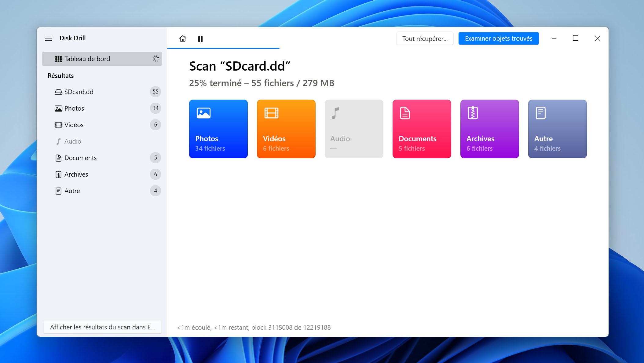This screenshot has height=363, width=644.
Task: Click the 6 count badge for Archives
Action: pos(156,174)
